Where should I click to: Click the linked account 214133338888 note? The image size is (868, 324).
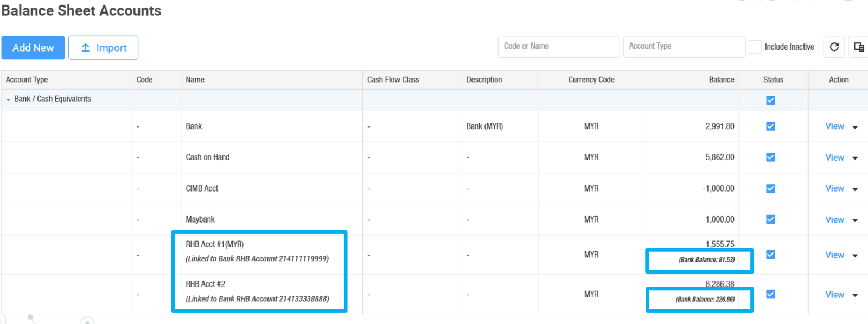(x=257, y=299)
